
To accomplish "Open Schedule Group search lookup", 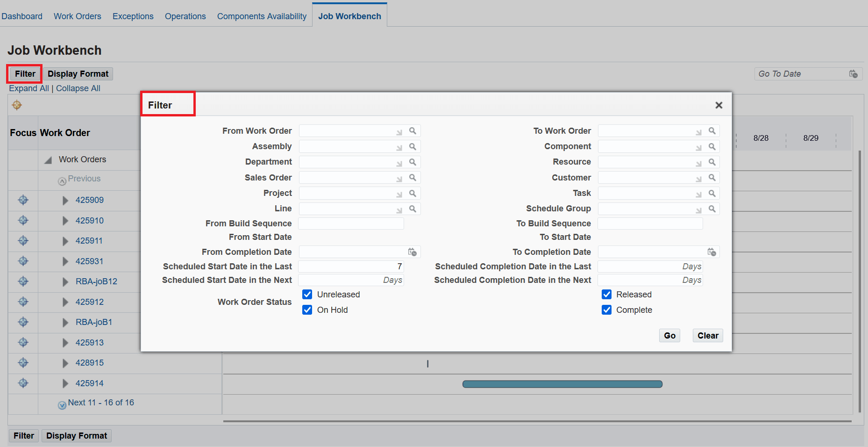I will [x=712, y=209].
